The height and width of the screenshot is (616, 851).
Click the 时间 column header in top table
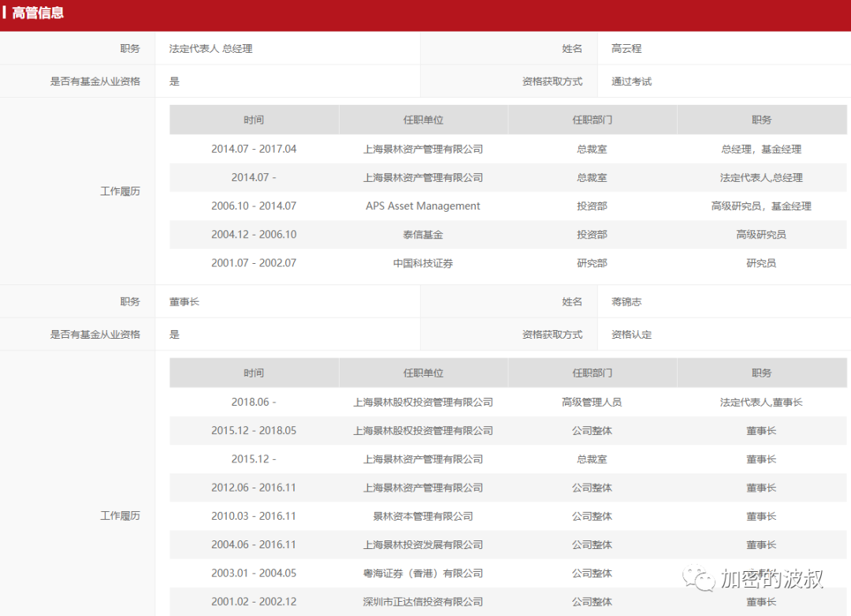point(254,119)
